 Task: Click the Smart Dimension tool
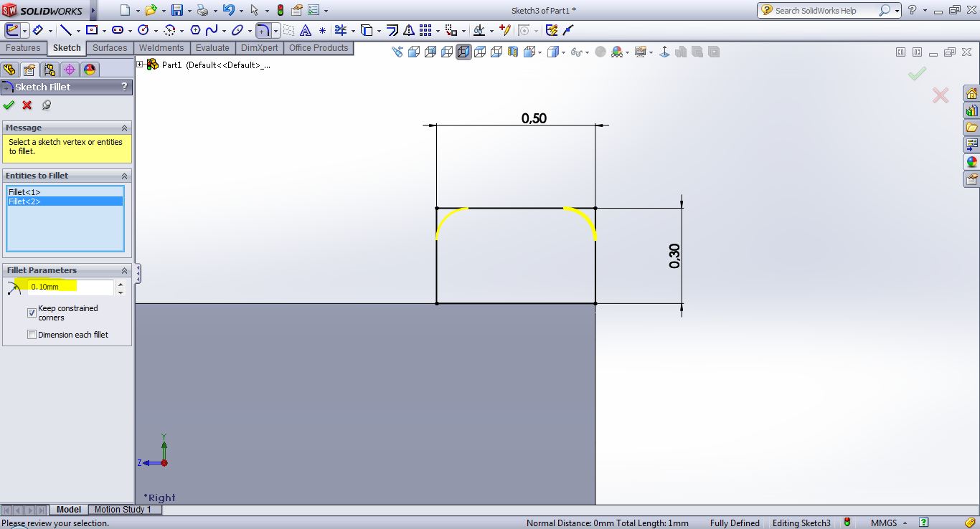coord(36,30)
